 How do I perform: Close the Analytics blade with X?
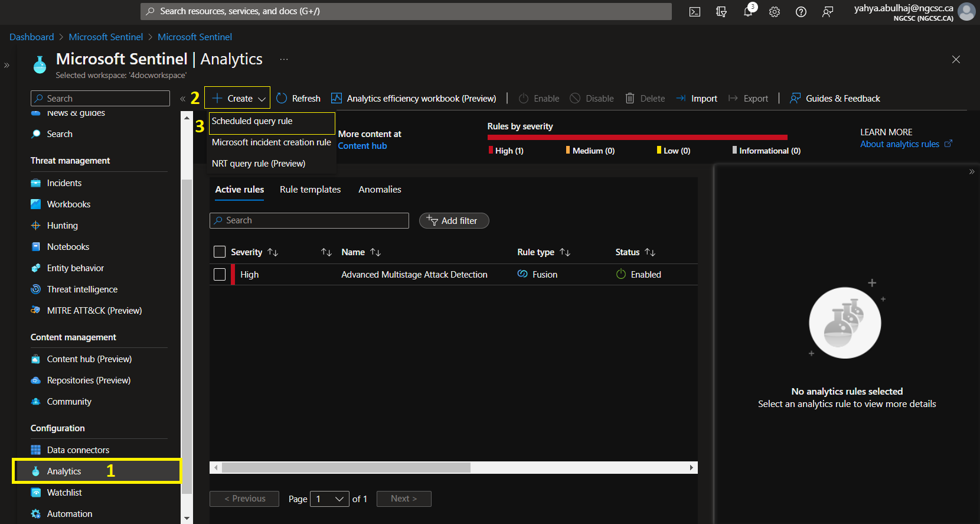point(956,60)
